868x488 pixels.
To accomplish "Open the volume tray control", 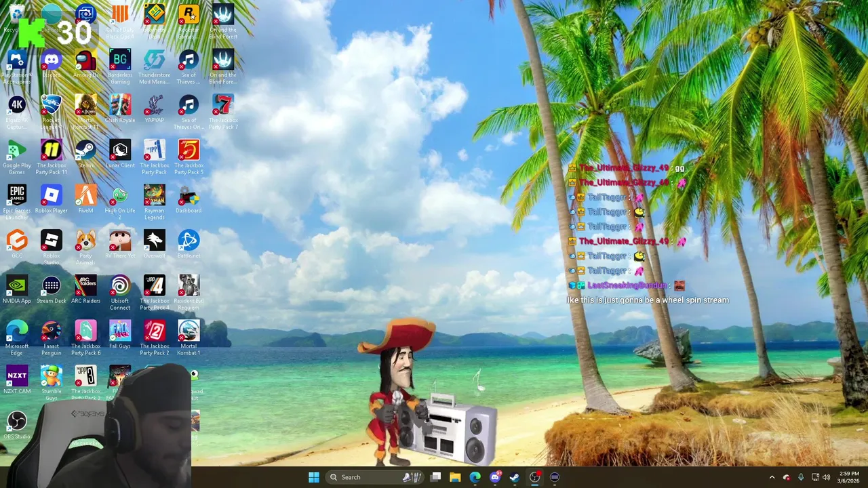I will (x=826, y=477).
